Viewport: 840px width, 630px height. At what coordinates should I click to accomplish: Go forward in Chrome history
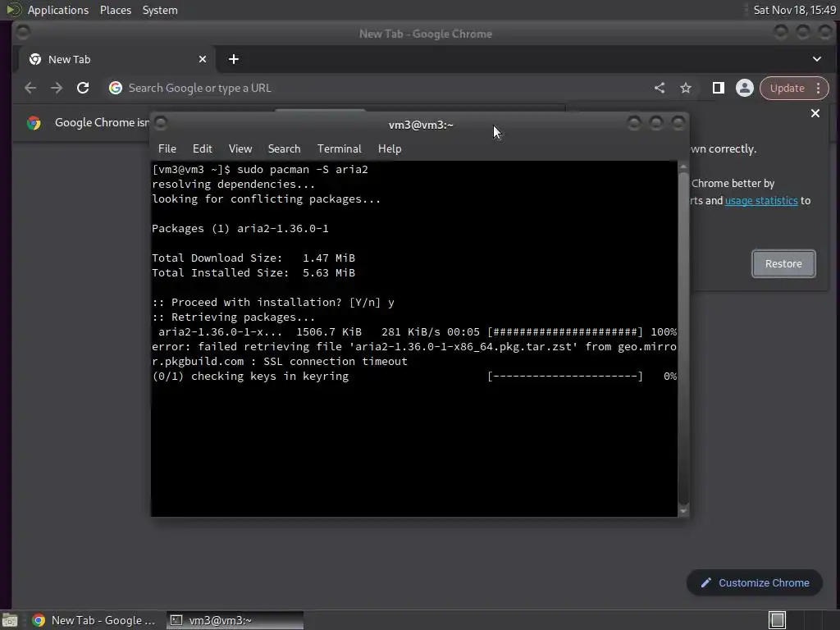pos(57,88)
